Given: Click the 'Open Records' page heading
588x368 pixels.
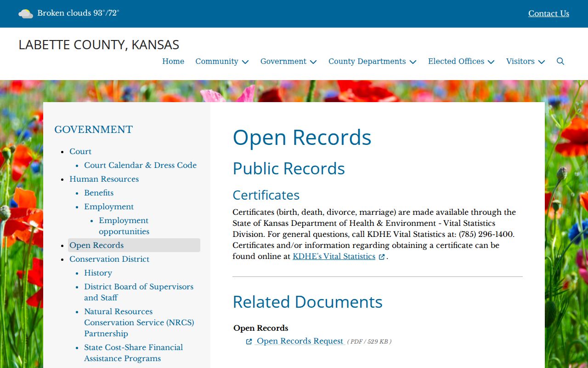Looking at the screenshot, I should click(x=302, y=137).
